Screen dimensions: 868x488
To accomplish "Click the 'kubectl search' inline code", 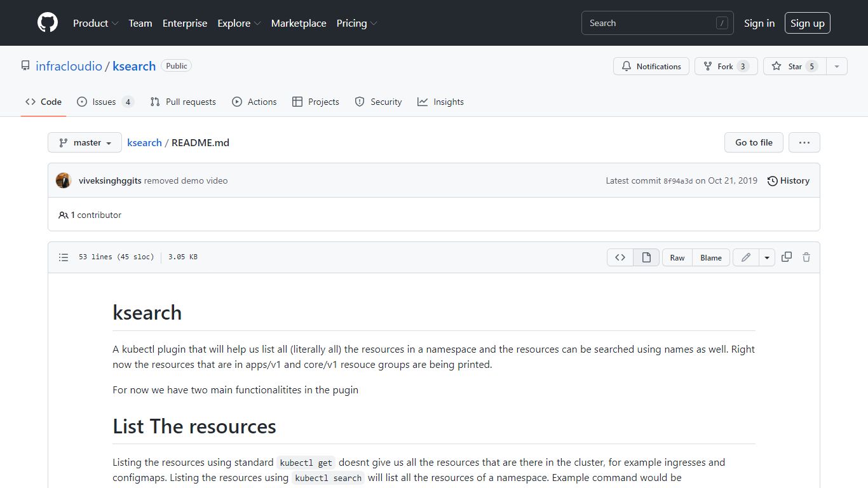I will (329, 478).
